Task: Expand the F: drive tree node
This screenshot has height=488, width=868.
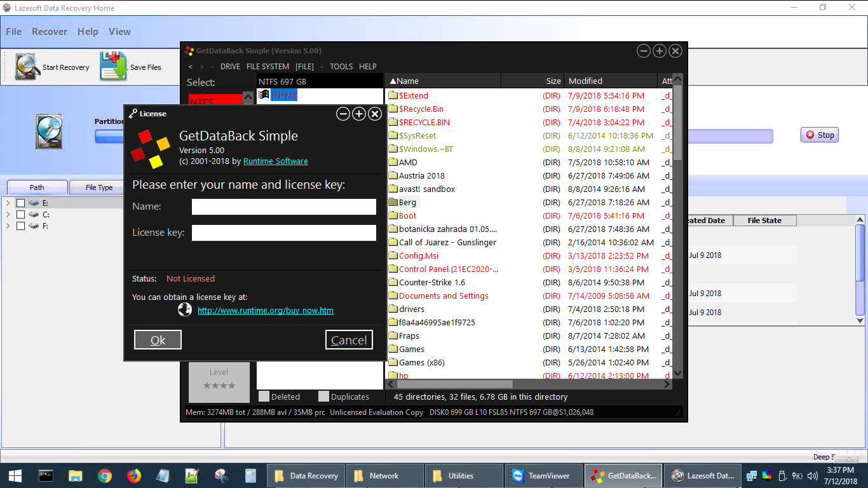Action: pos(8,226)
